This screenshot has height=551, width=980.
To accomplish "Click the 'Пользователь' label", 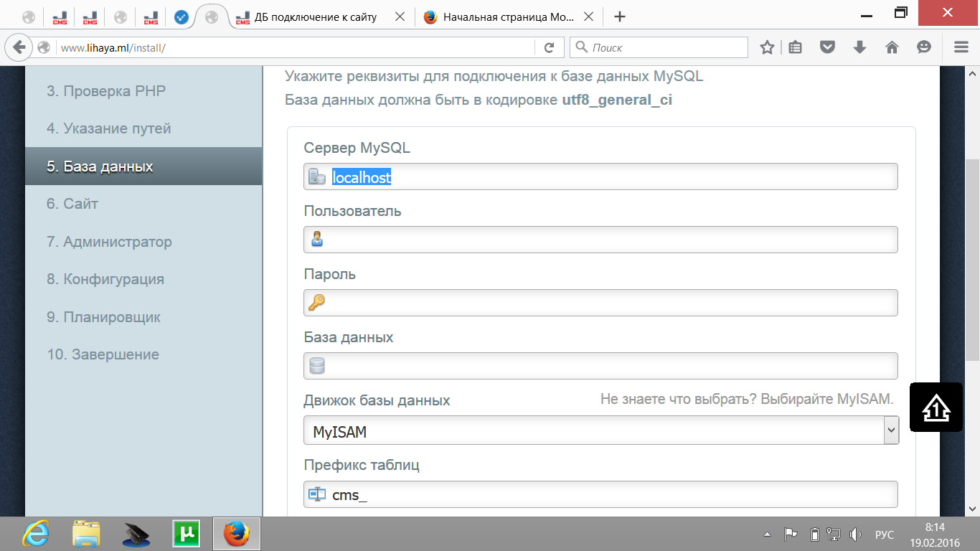I will [x=353, y=211].
